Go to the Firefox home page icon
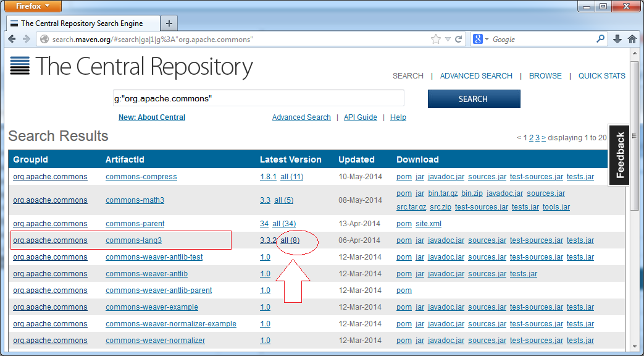This screenshot has width=644, height=356. 632,39
